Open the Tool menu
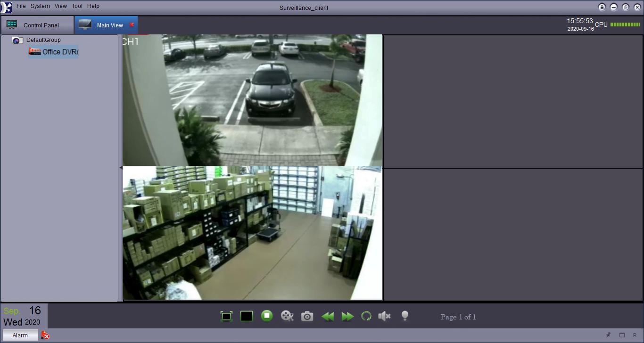 [x=77, y=6]
